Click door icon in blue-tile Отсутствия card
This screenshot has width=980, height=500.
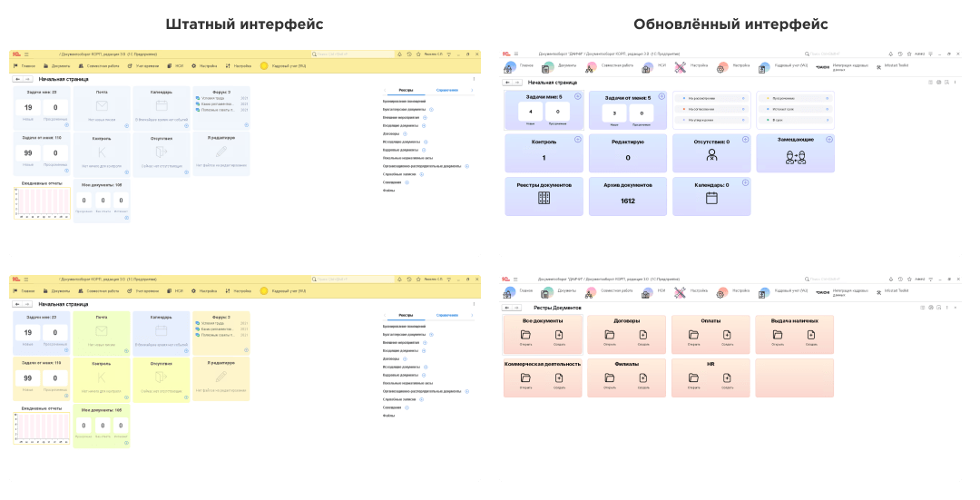click(x=162, y=152)
